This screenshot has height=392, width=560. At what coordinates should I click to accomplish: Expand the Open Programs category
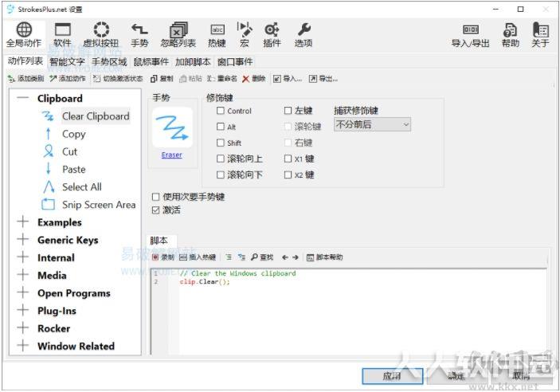click(22, 292)
